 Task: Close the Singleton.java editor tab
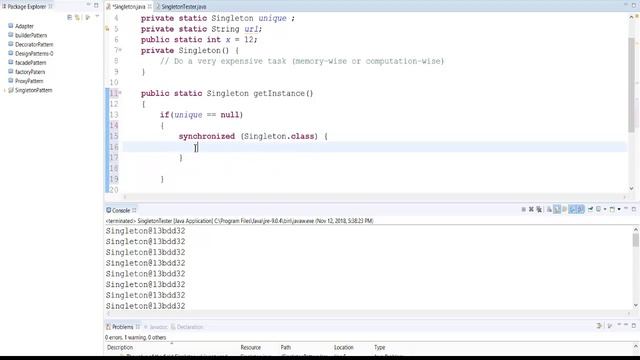(150, 7)
